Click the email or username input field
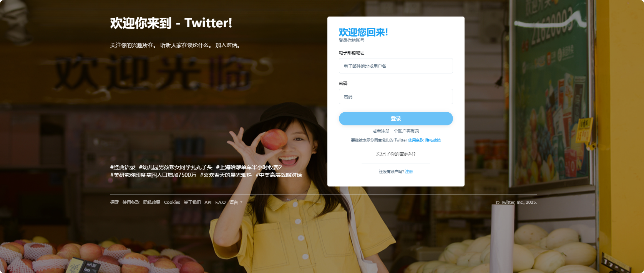 tap(396, 66)
